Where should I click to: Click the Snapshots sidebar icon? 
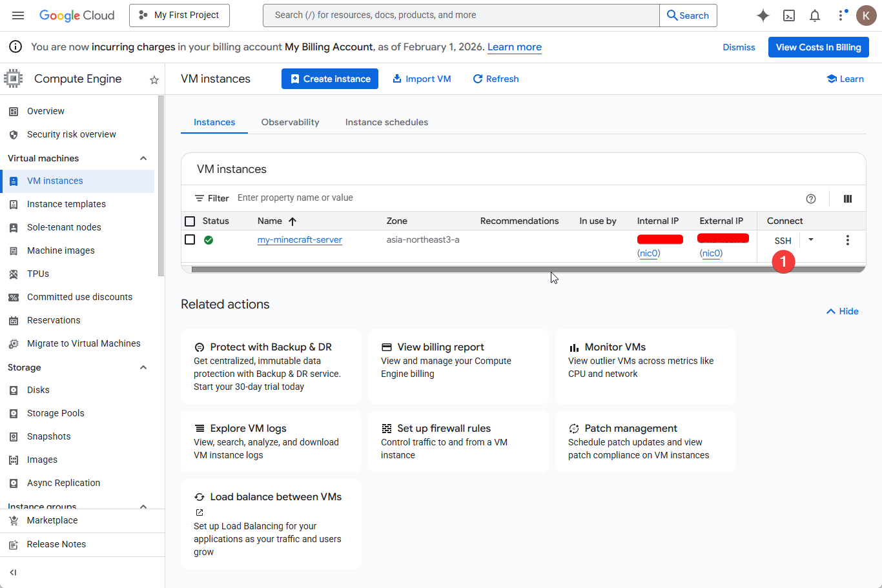click(x=14, y=437)
